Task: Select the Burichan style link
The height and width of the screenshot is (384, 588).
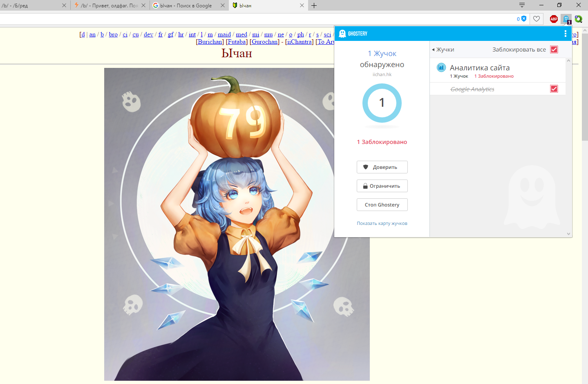Action: [x=210, y=42]
